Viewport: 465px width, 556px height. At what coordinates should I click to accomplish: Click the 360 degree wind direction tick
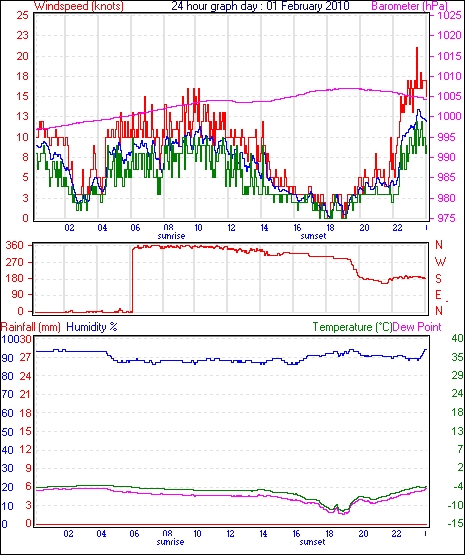pos(15,245)
